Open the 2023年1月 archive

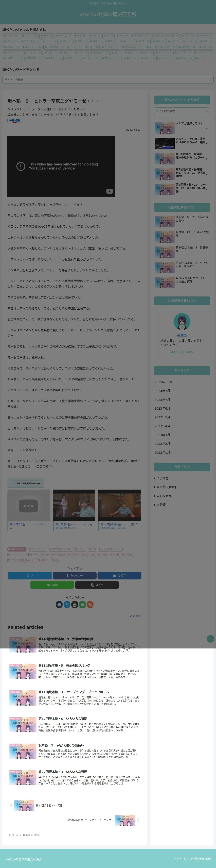162,453
